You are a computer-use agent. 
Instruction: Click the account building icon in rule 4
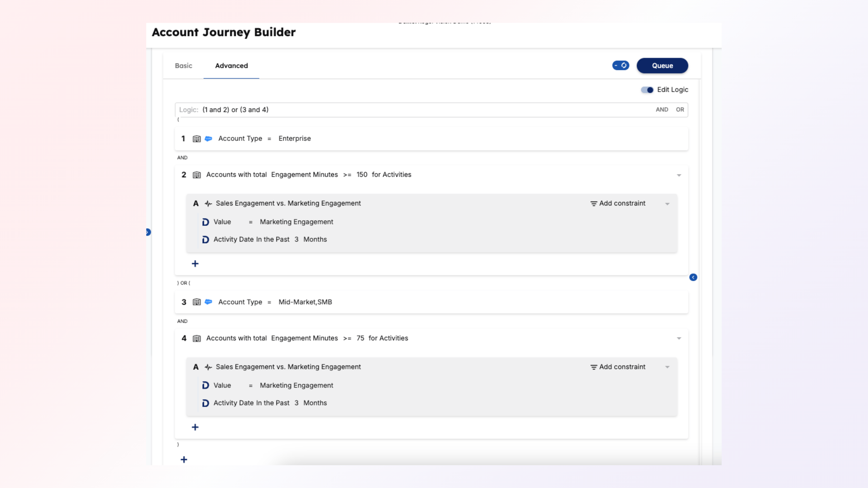coord(196,338)
